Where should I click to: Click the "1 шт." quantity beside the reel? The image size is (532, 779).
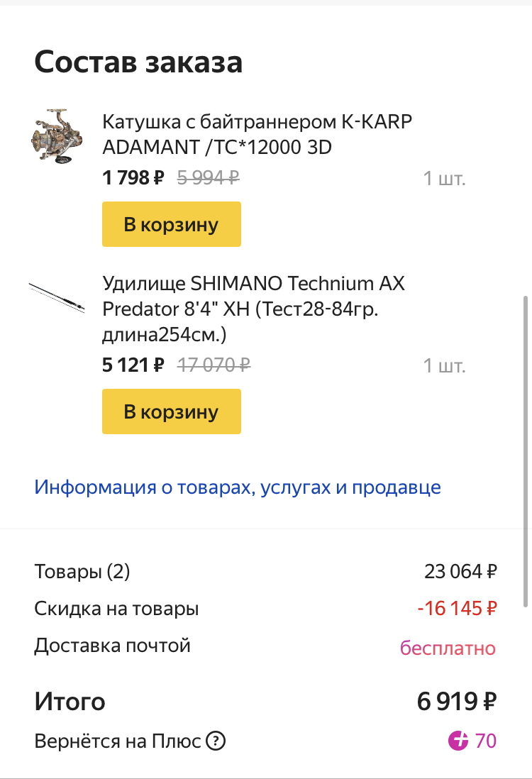[x=444, y=179]
